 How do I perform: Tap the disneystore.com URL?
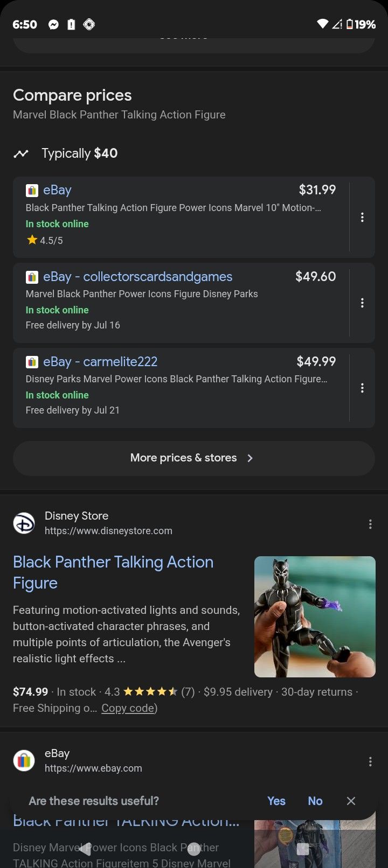108,531
